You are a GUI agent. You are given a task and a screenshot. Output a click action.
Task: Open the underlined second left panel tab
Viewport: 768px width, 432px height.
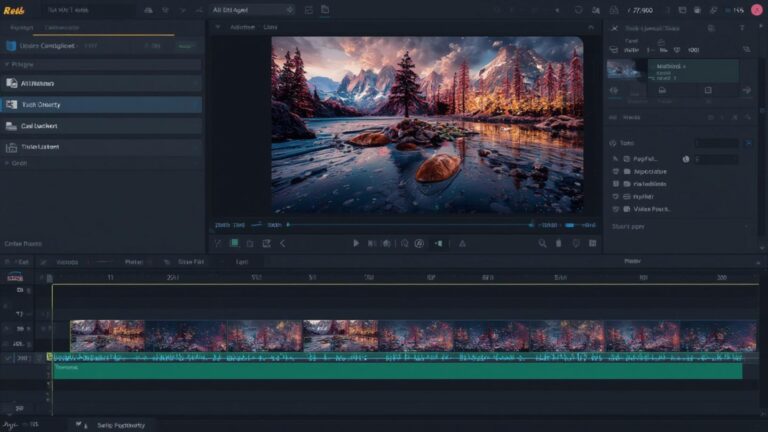[x=62, y=28]
